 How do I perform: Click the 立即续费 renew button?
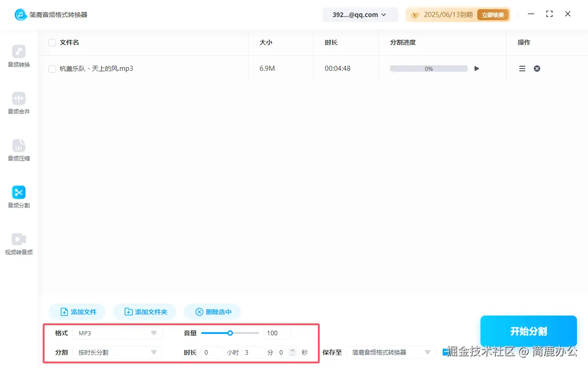pyautogui.click(x=493, y=15)
